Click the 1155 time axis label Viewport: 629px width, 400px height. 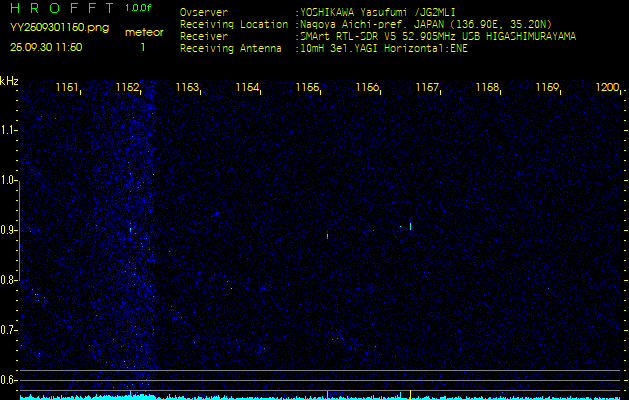click(308, 87)
